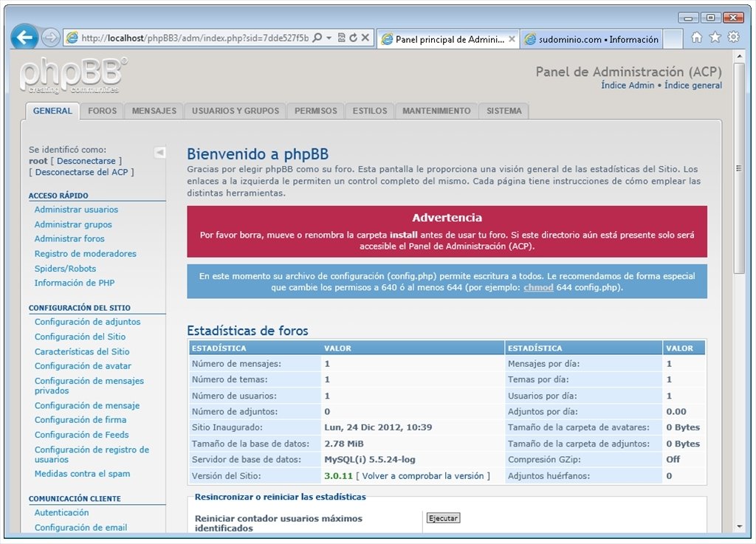Open a new blank browser tab
This screenshot has width=756, height=544.
[673, 39]
